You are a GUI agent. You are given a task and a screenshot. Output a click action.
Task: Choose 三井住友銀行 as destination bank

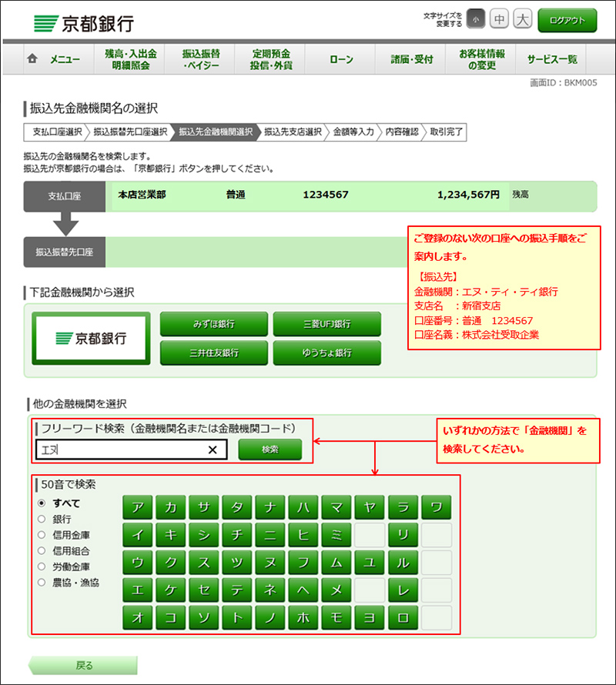pyautogui.click(x=214, y=353)
